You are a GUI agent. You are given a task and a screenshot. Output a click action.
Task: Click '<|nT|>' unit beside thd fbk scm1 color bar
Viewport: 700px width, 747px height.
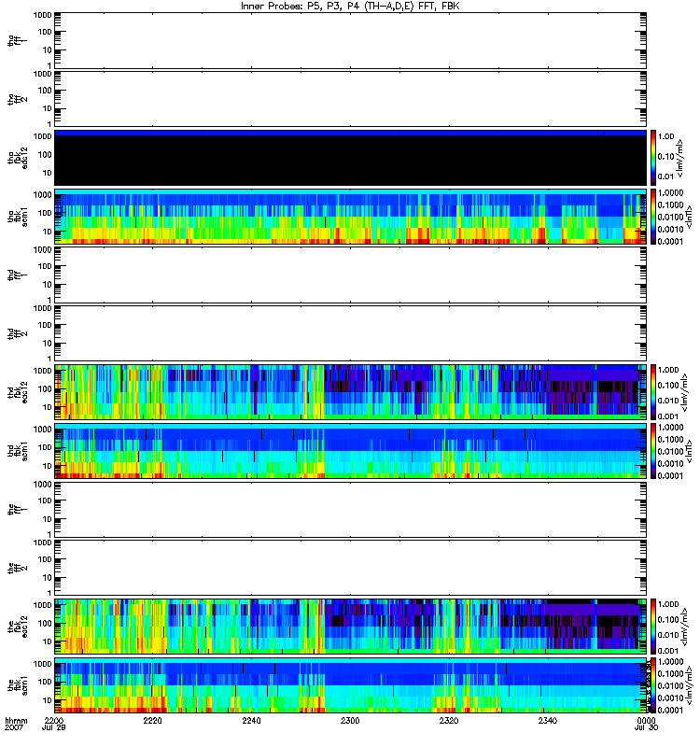click(x=689, y=451)
